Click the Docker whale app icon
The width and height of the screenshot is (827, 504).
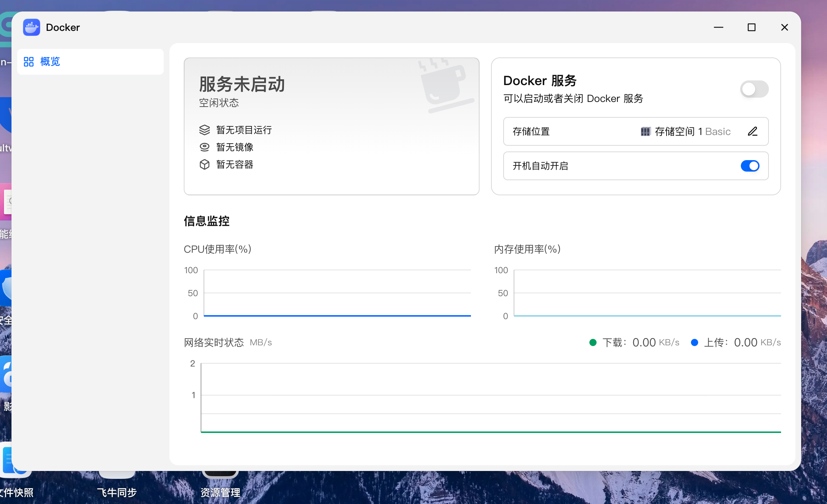click(32, 27)
